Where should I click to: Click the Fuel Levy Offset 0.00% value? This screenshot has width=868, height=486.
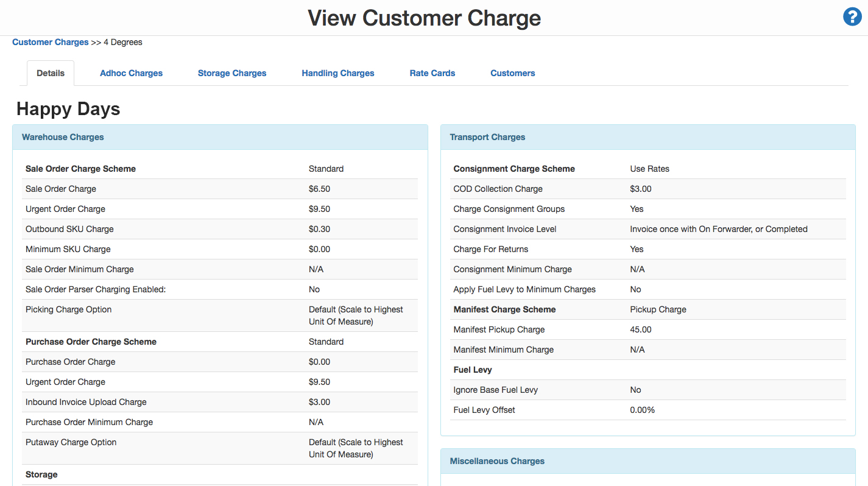click(x=642, y=410)
